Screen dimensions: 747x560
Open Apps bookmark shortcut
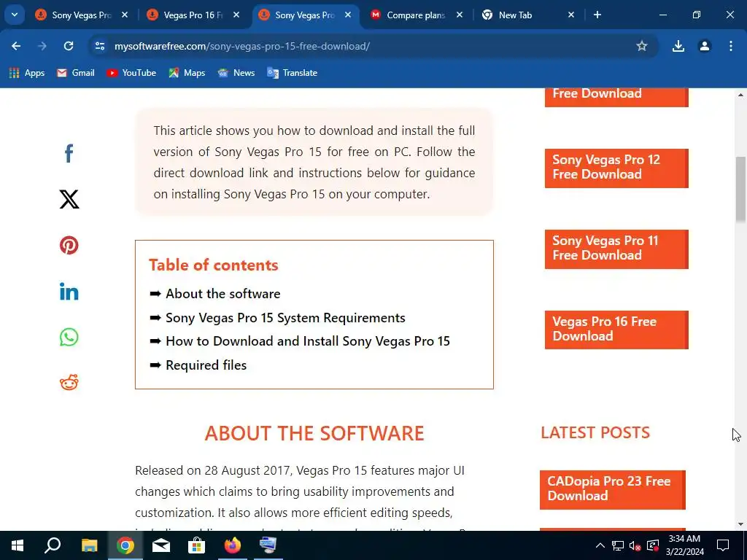point(27,73)
